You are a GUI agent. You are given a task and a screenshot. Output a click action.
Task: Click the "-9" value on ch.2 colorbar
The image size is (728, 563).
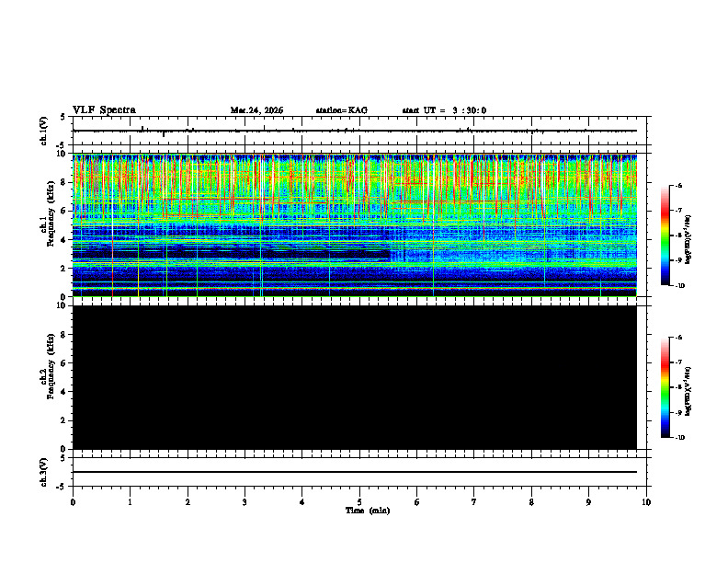[x=678, y=412]
